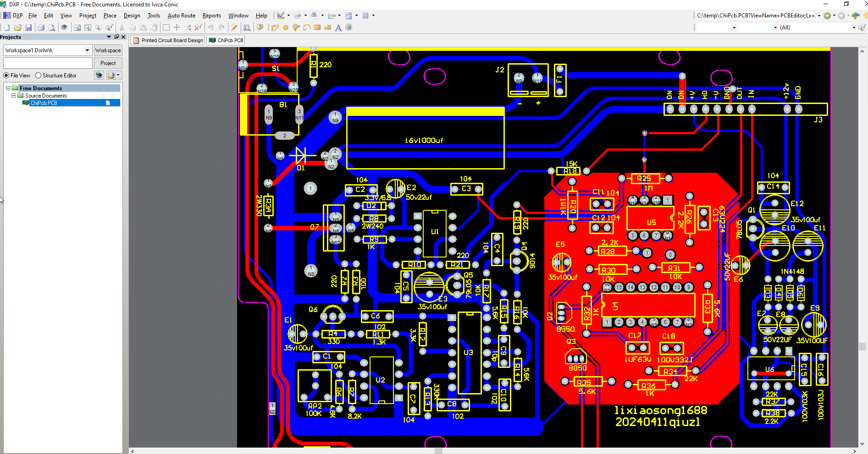
Task: Place a rectangular fill
Action: pos(317,27)
